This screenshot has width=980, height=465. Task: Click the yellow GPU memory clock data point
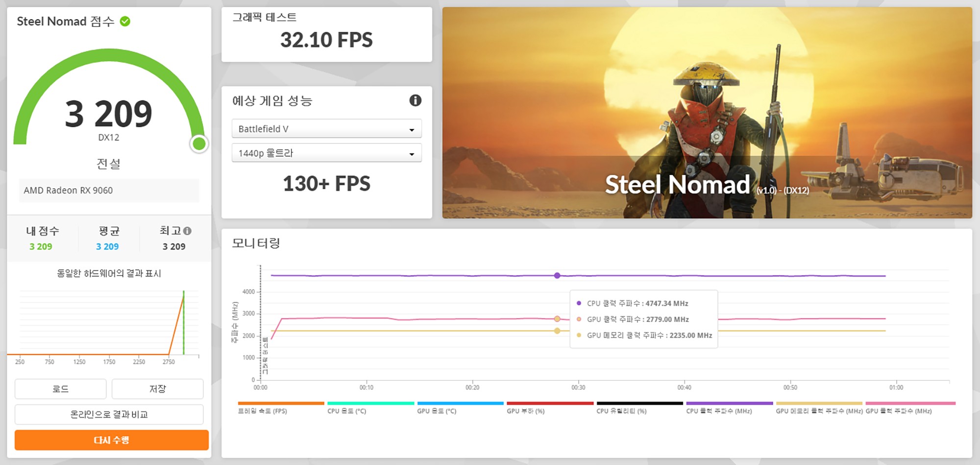[557, 331]
